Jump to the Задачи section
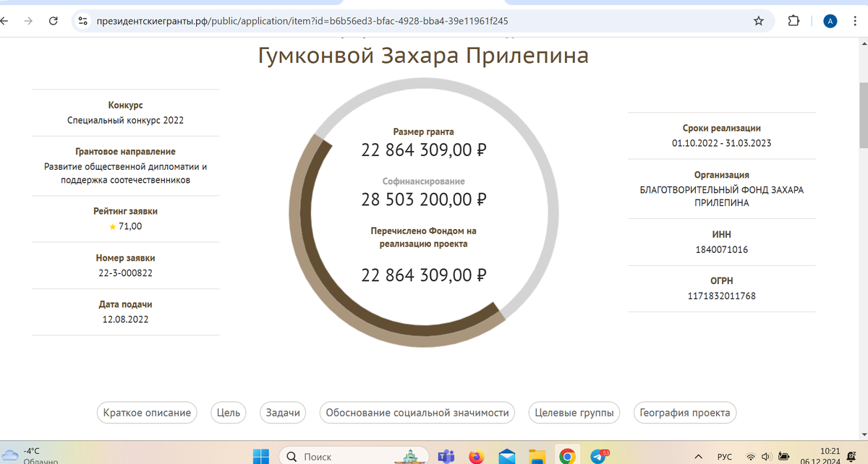Screen dimensions: 868x464 click(x=282, y=413)
